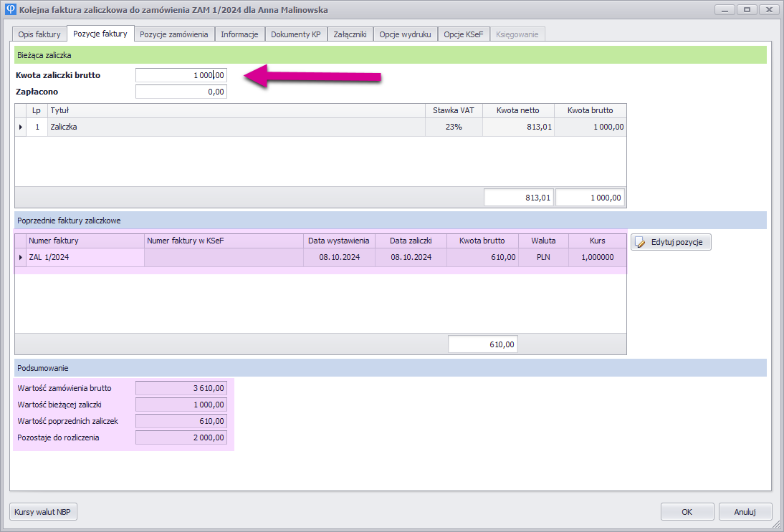Show the Załączniki tab
The image size is (784, 532).
[x=350, y=34]
